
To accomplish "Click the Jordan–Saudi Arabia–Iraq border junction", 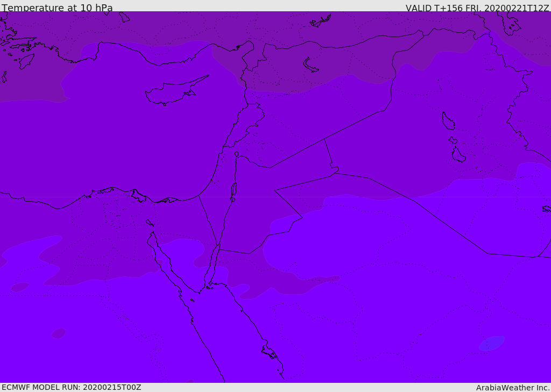I will (x=335, y=173).
